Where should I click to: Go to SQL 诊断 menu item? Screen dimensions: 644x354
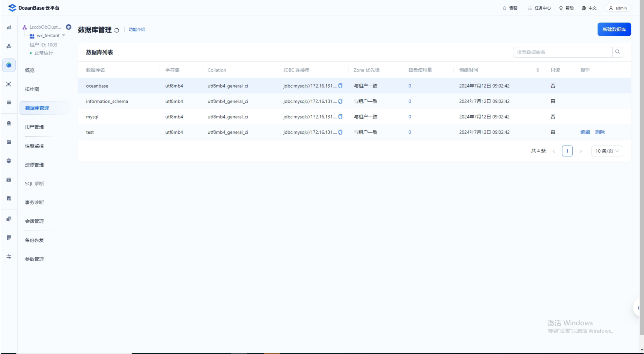pos(34,183)
